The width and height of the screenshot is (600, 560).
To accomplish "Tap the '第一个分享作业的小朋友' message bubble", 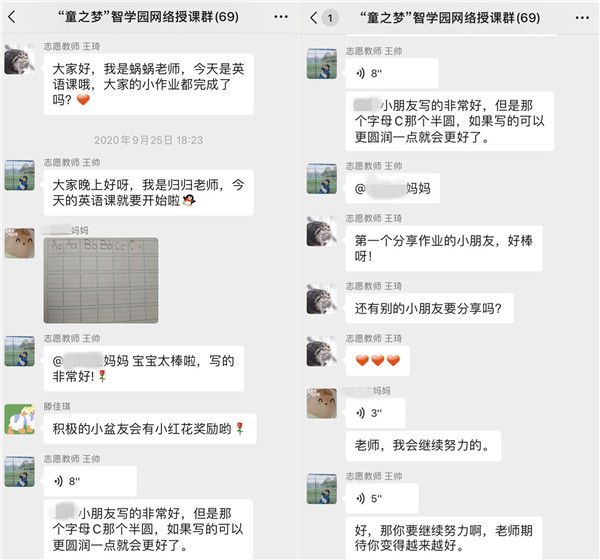I will point(444,248).
